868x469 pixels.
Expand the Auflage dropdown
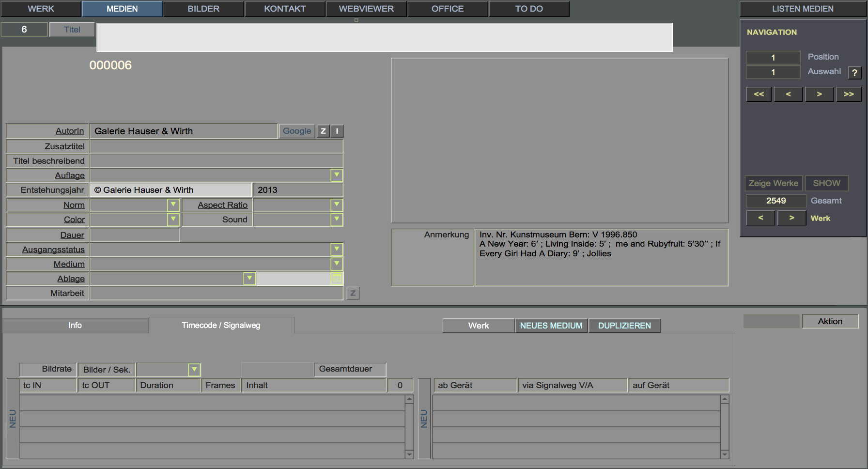click(336, 175)
